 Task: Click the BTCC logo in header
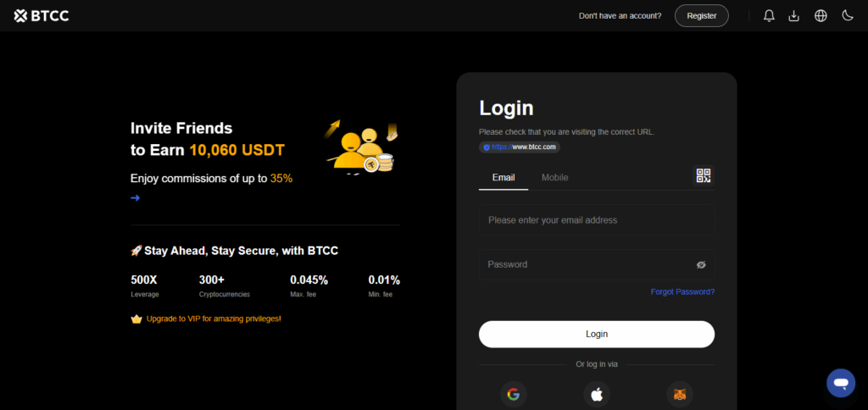coord(42,16)
